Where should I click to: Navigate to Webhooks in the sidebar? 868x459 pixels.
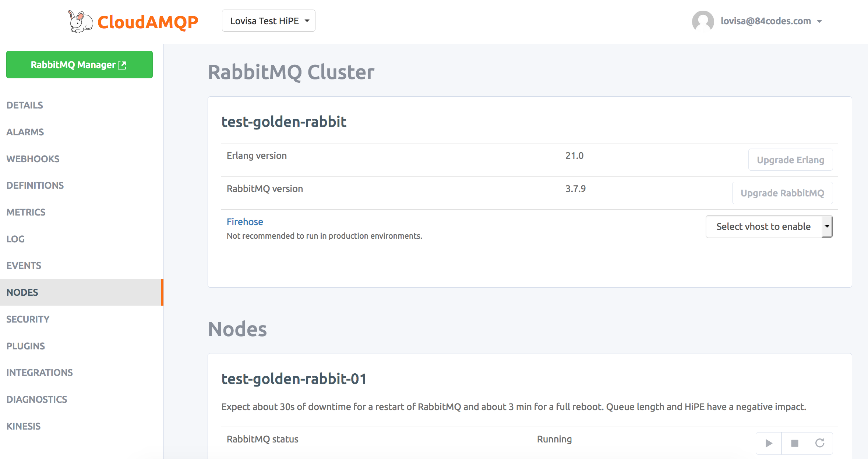coord(33,159)
